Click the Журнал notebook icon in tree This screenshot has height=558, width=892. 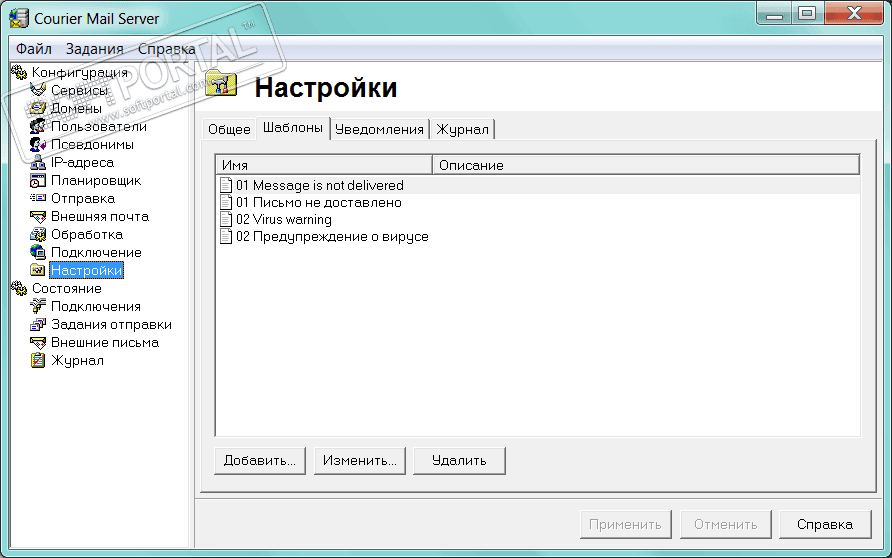(38, 360)
